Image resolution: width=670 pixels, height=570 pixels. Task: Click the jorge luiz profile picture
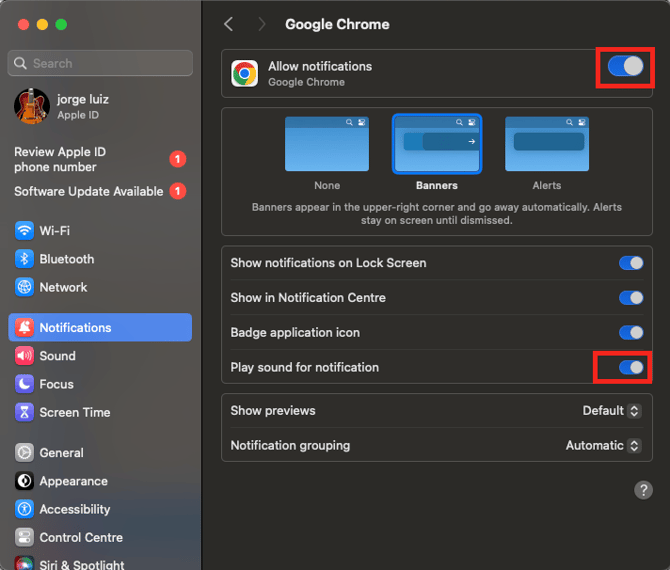point(32,106)
